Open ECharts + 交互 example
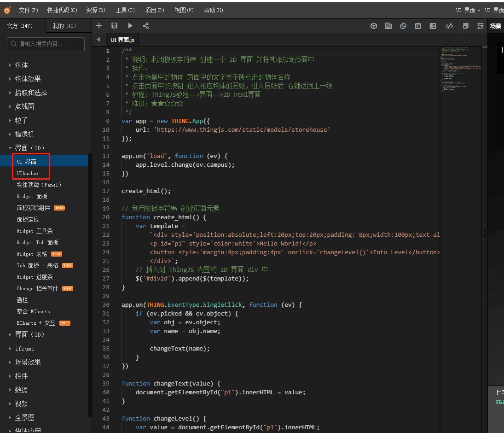 point(36,323)
